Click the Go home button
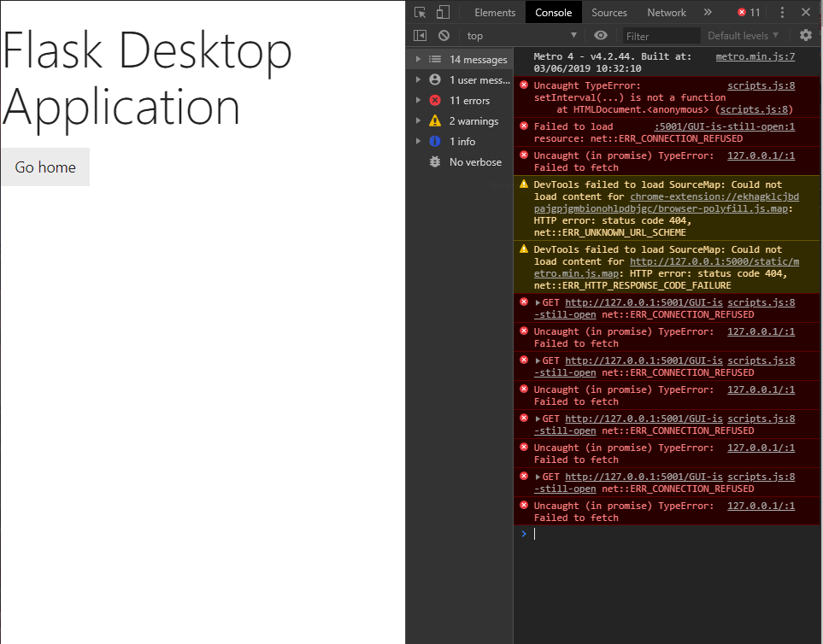Screen dimensions: 823x644 [x=44, y=167]
